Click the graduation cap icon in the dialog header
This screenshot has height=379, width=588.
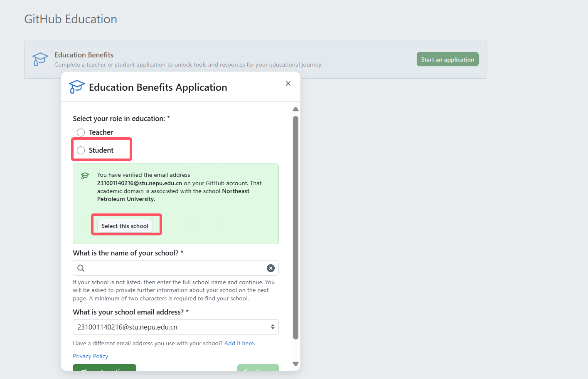[x=76, y=87]
